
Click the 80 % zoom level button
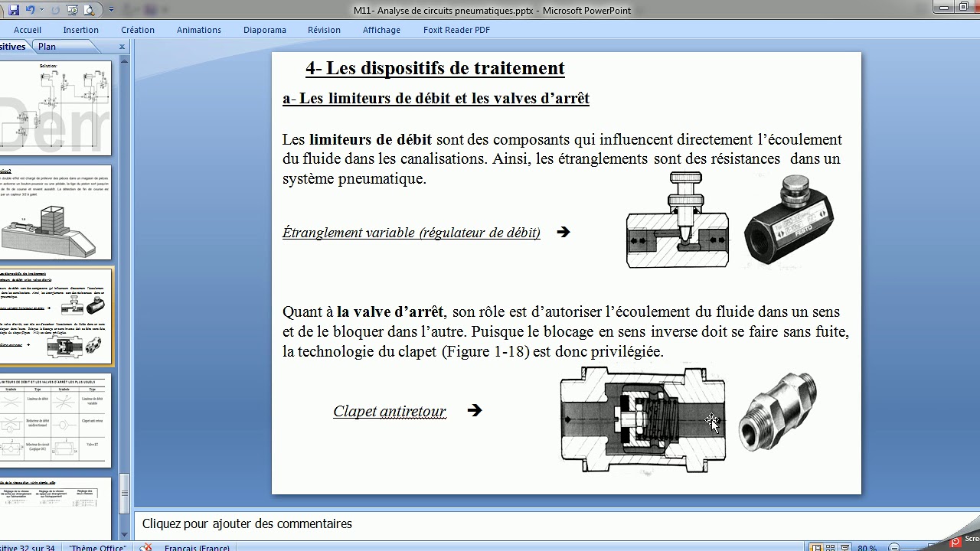(867, 548)
